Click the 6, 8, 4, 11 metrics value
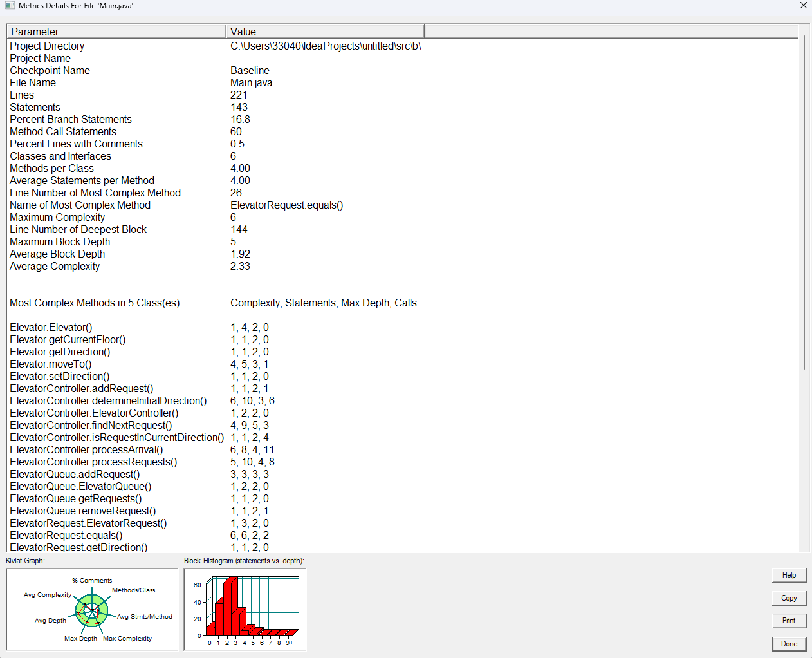The image size is (812, 658). tap(252, 450)
